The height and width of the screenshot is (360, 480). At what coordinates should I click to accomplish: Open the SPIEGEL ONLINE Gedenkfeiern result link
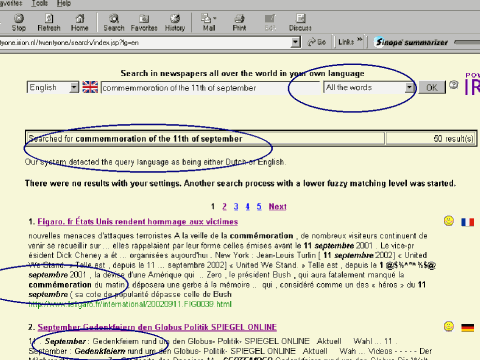pyautogui.click(x=157, y=327)
